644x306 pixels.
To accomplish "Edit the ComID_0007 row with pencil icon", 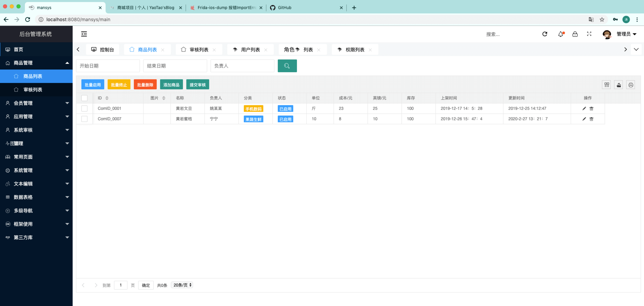I will point(584,119).
